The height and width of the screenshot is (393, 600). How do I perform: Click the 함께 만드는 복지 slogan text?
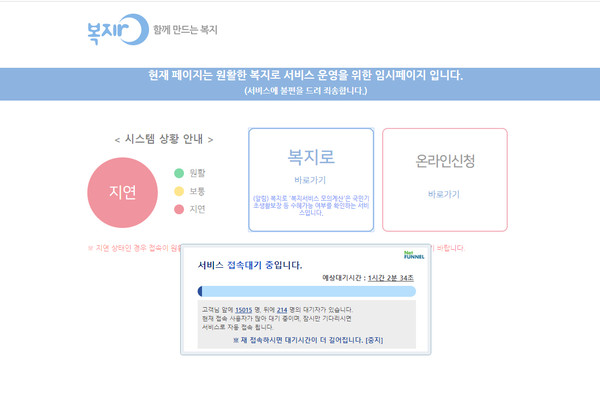pos(185,30)
